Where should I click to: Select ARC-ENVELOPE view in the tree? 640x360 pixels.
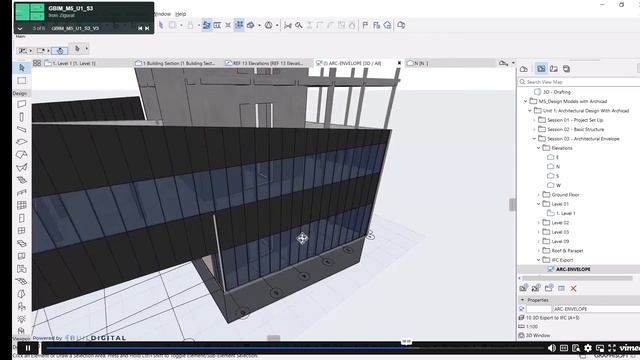[x=573, y=269]
